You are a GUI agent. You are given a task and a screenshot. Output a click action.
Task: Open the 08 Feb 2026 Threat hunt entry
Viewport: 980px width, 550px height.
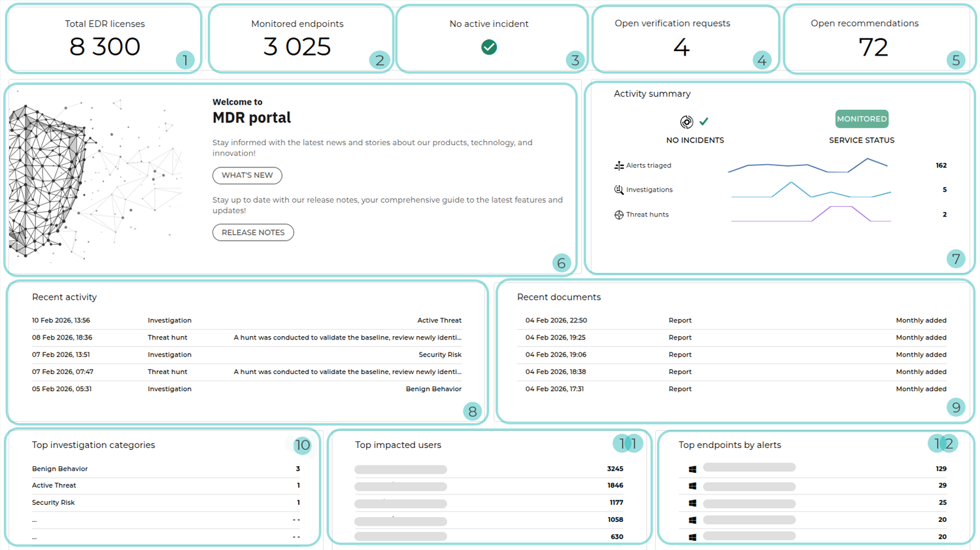[246, 337]
